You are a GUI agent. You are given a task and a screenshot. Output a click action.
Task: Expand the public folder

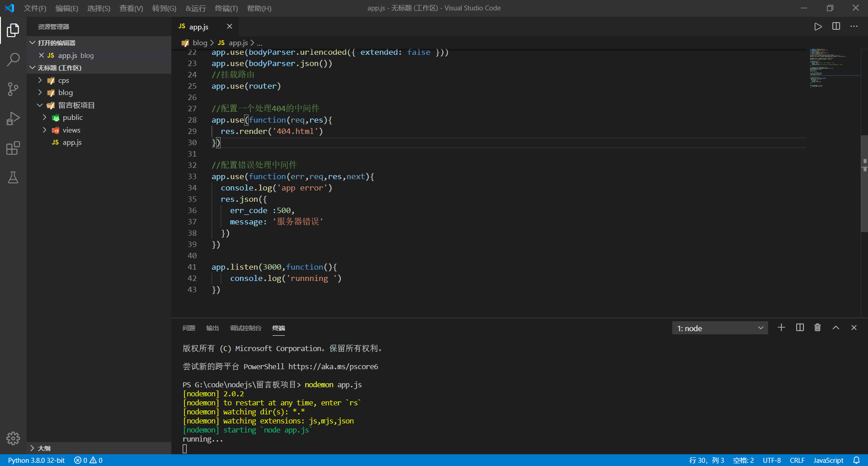pyautogui.click(x=44, y=117)
